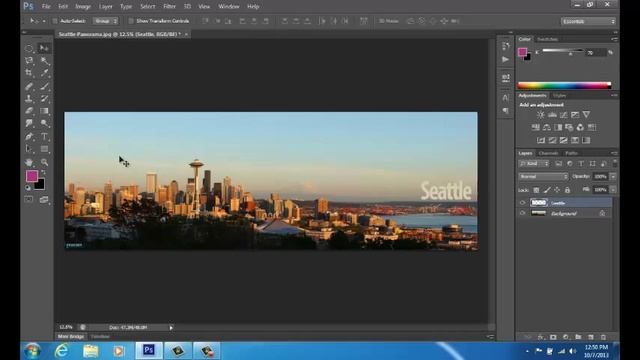Toggle lock transparent pixels
Image resolution: width=640 pixels, height=360 pixels.
click(536, 190)
